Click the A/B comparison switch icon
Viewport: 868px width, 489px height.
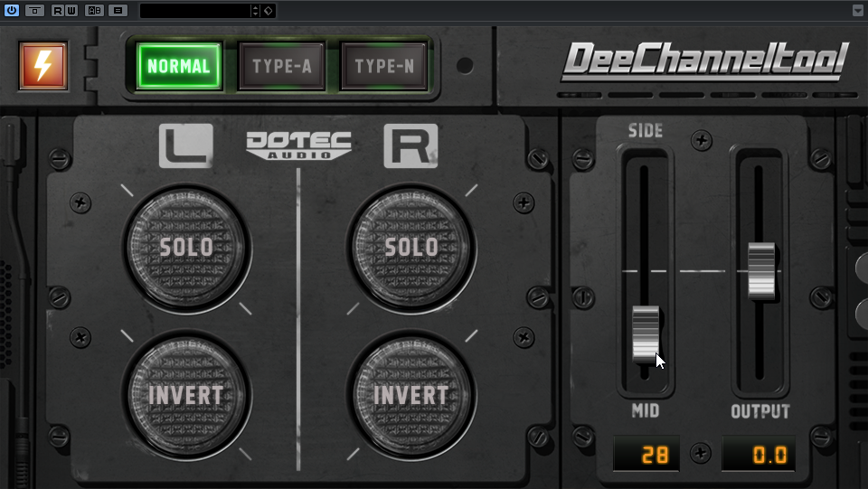94,11
